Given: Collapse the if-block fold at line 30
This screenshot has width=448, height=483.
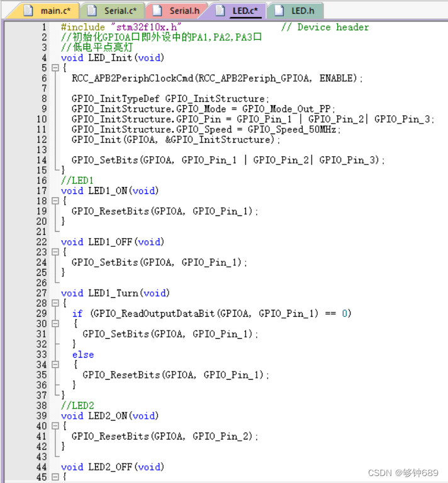Looking at the screenshot, I should click(x=55, y=324).
